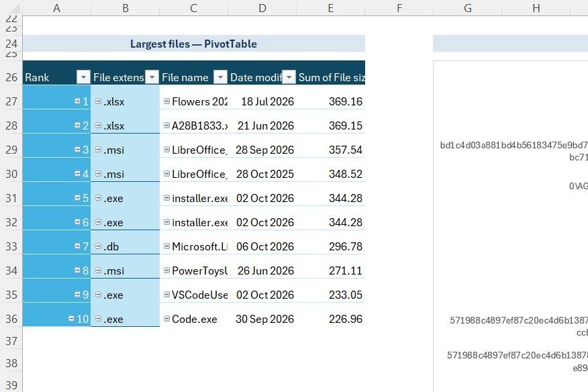588x392 pixels.
Task: Collapse the rank 2 group
Action: pos(77,125)
